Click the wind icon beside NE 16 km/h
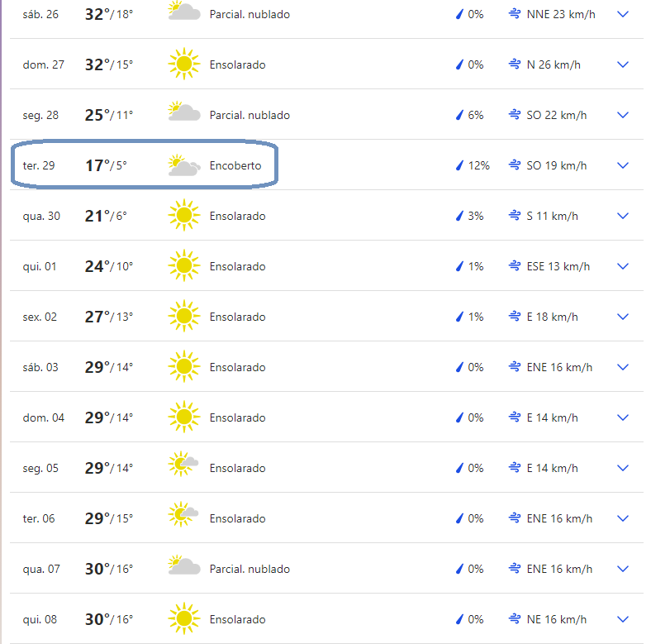The height and width of the screenshot is (644, 651). 515,618
